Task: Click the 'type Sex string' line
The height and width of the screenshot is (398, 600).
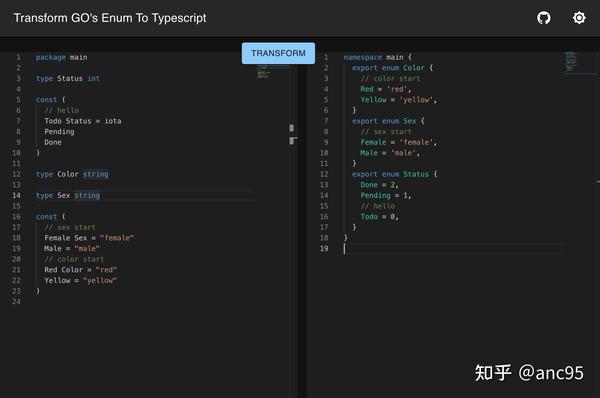Action: [68, 196]
